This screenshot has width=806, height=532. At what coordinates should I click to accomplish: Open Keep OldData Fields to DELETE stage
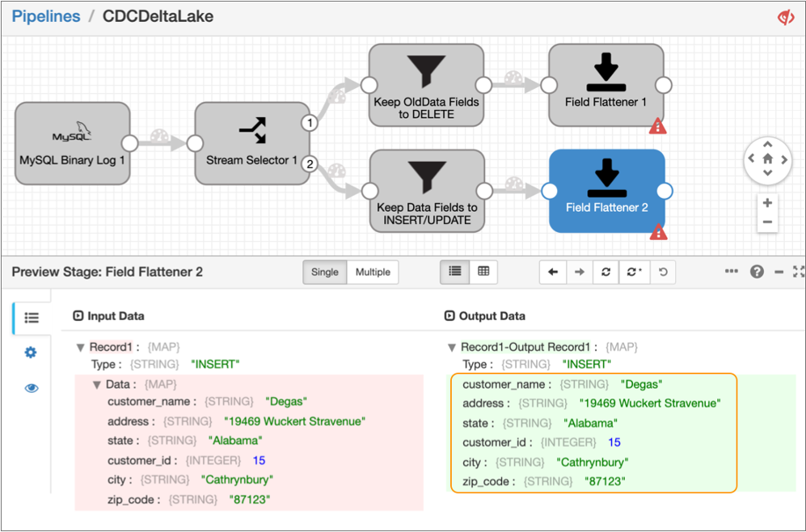pyautogui.click(x=426, y=85)
